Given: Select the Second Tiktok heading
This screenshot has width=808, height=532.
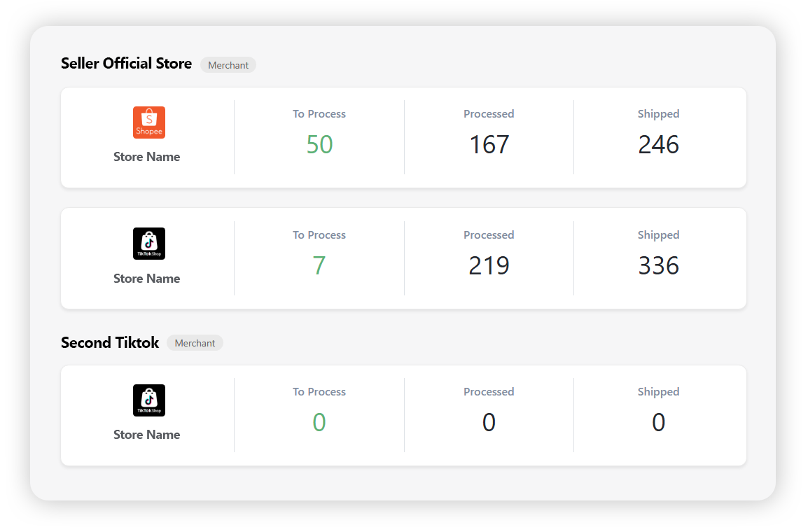Looking at the screenshot, I should pyautogui.click(x=110, y=343).
